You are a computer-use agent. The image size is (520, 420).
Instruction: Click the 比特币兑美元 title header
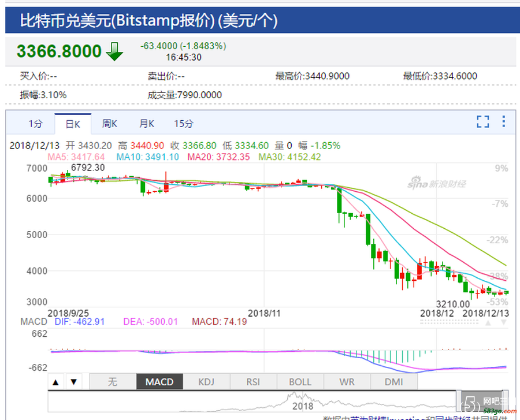[148, 21]
